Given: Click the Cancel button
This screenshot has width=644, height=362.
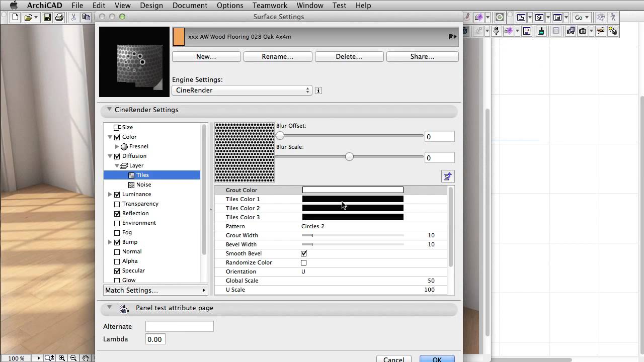Looking at the screenshot, I should [x=394, y=358].
